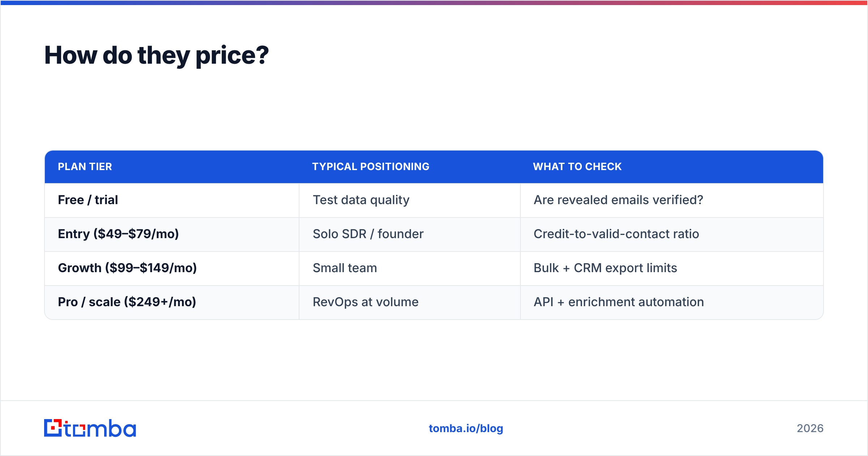
Task: Click the 'Small team' cell
Action: (x=410, y=268)
